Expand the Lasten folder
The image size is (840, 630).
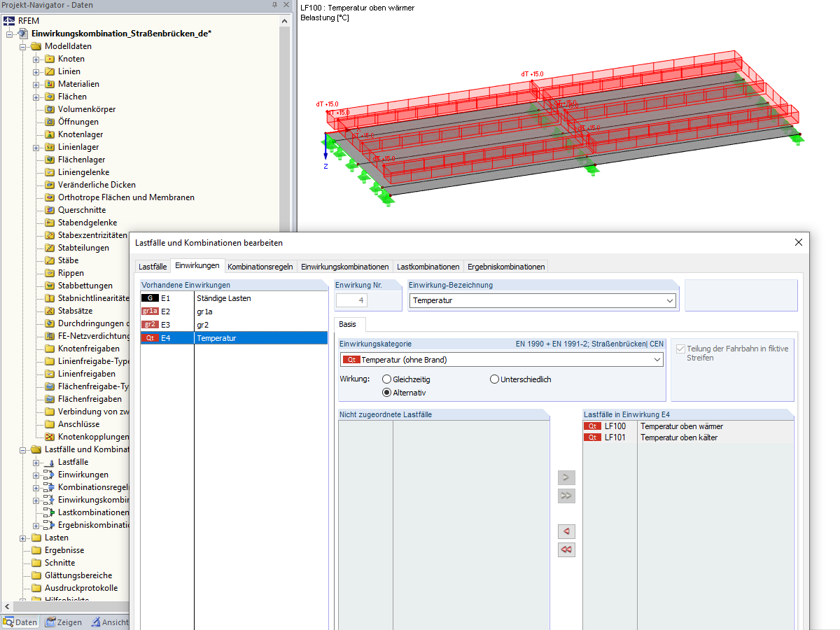(x=23, y=538)
